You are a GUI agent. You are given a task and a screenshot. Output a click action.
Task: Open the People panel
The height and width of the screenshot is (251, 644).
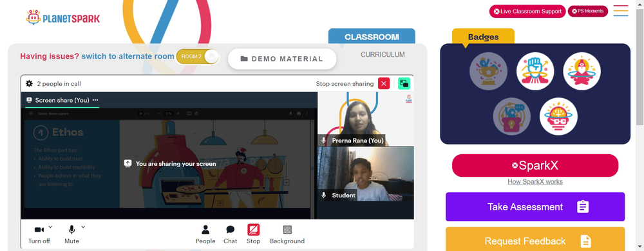pos(205,234)
